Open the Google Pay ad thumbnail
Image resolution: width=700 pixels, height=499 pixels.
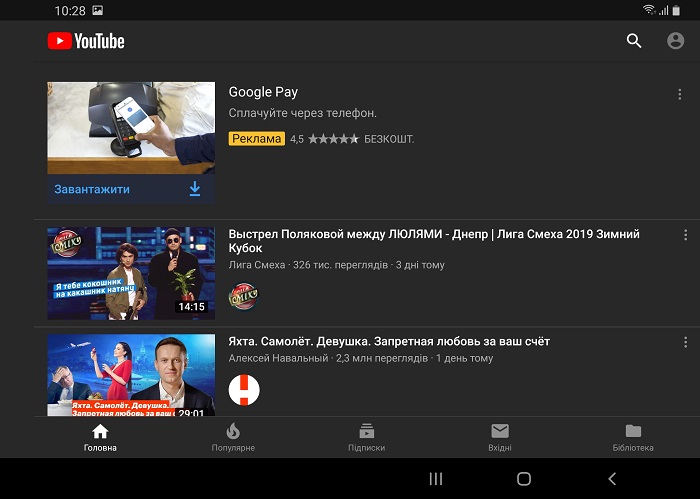pos(131,128)
